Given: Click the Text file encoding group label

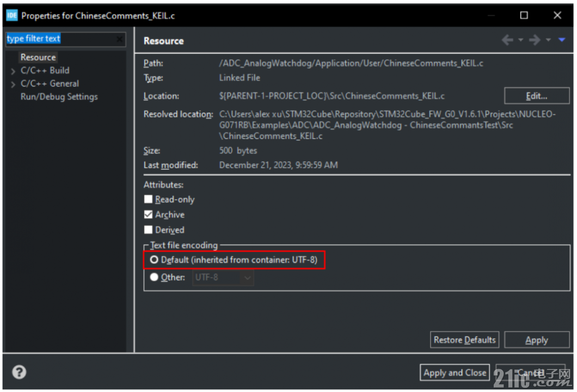Looking at the screenshot, I should [184, 245].
